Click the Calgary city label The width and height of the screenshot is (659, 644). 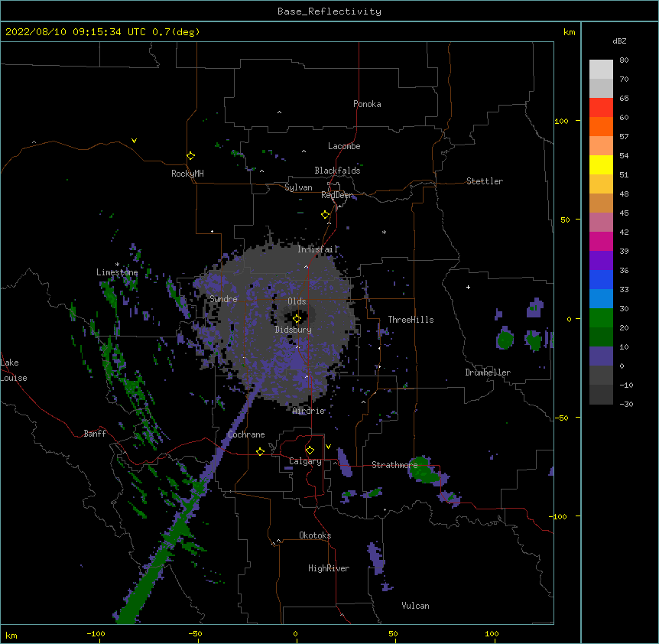(305, 461)
